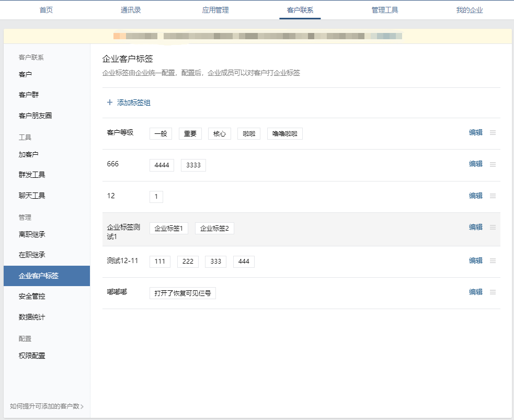The image size is (514, 420).
Task: Click the 核心 tag
Action: [x=220, y=134]
